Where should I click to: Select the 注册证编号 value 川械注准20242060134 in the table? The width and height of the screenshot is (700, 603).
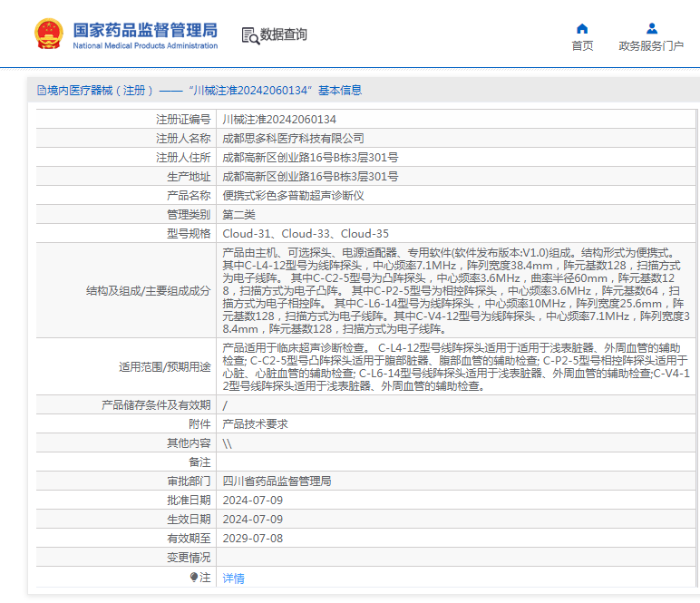click(x=279, y=120)
